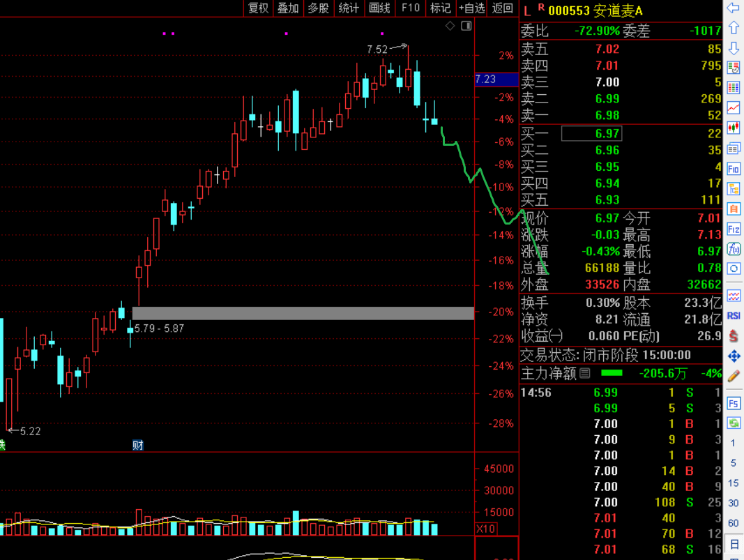Viewport: 744px width, 560px height.
Task: Switch to 1-minute period
Action: point(733,443)
